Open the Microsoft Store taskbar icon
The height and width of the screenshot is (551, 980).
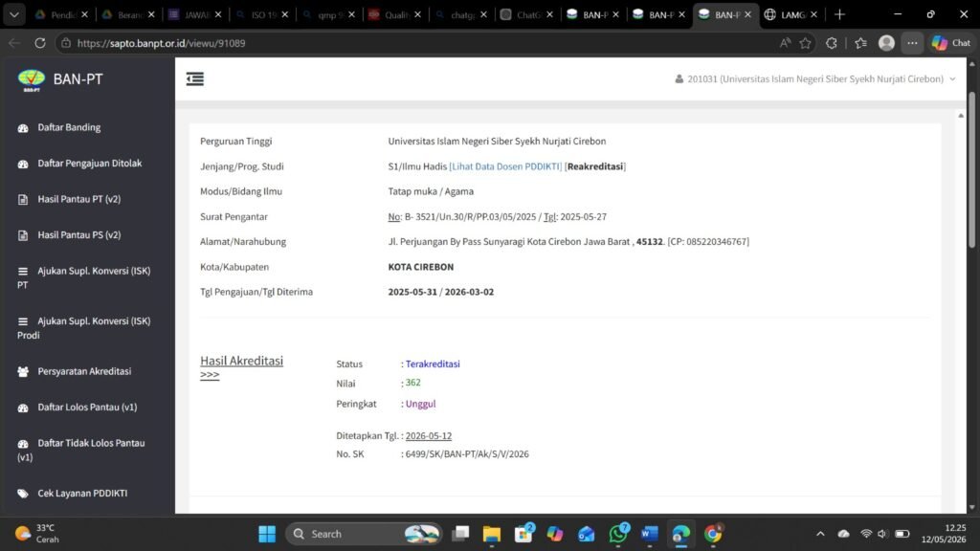[x=523, y=534]
